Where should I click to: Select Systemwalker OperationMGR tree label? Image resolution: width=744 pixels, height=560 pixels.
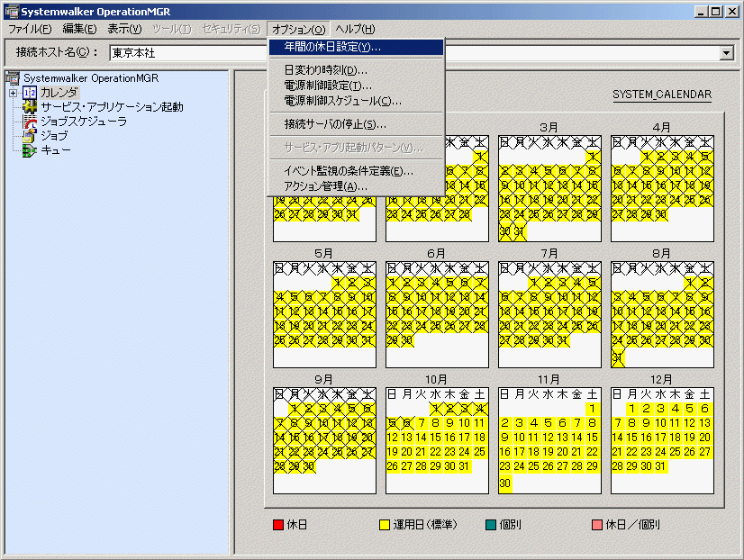click(x=91, y=78)
